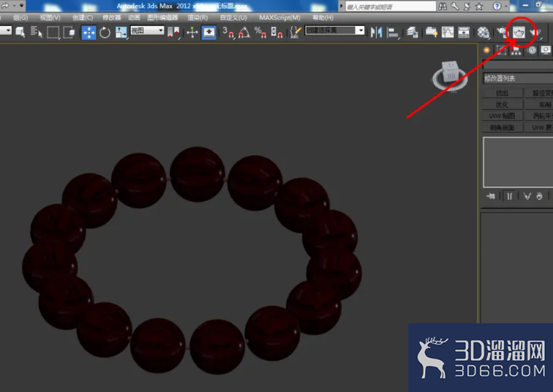The height and width of the screenshot is (392, 553).
Task: Open the 修改器列表 modifier list dropdown
Action: click(518, 78)
